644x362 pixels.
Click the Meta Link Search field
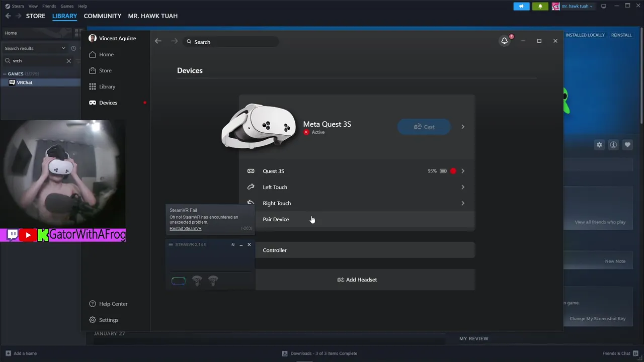pyautogui.click(x=231, y=42)
